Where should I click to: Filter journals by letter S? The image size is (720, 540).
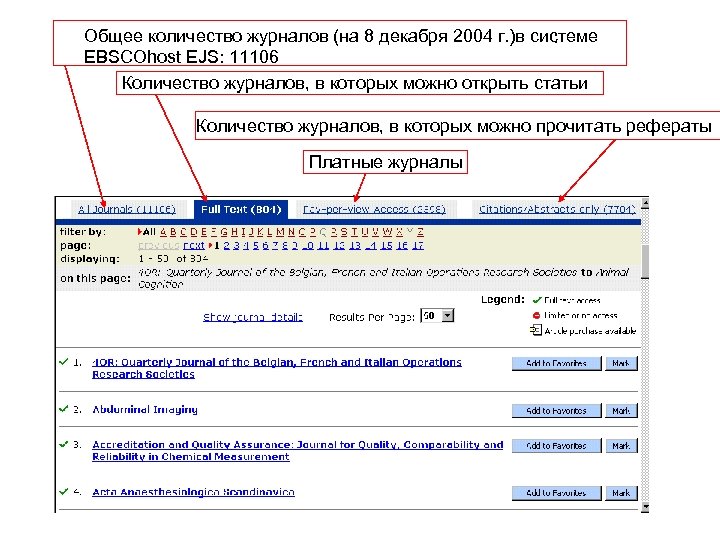344,232
